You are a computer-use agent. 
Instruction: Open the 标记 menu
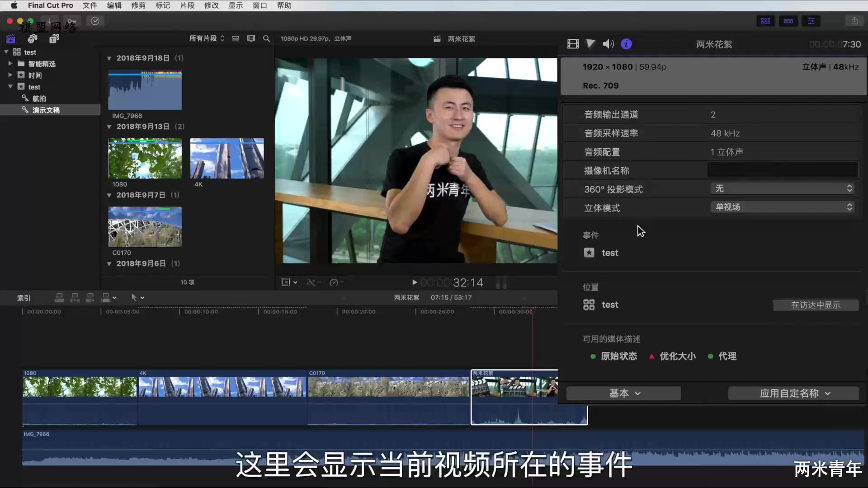pos(163,5)
